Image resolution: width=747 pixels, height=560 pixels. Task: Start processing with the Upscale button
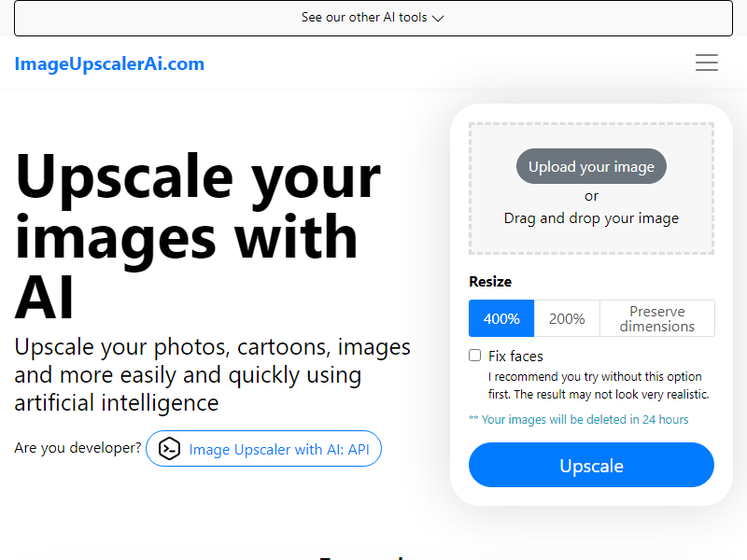591,465
